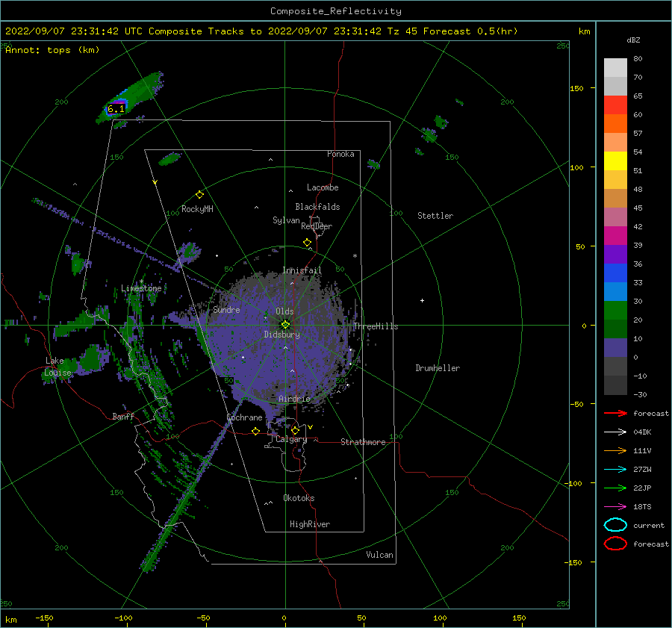
Task: Select the white 04DK arrow legend entry
Action: tap(615, 432)
